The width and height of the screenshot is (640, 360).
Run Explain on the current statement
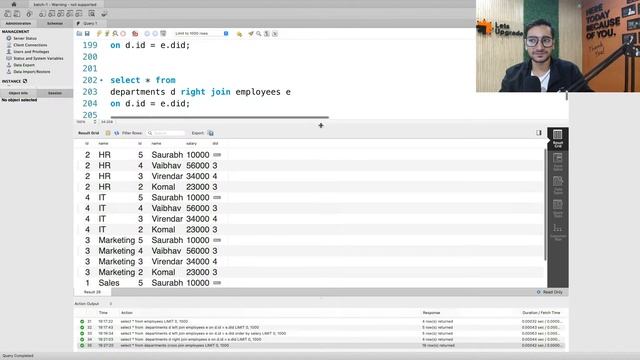point(115,33)
